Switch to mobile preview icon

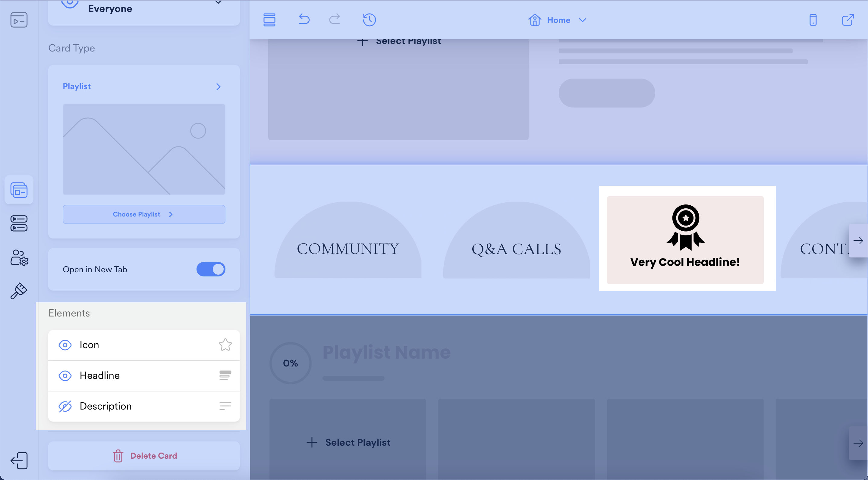coord(813,20)
